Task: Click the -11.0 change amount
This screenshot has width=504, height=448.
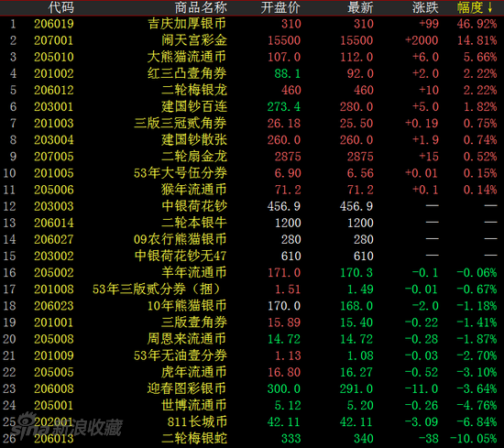Action: coord(422,388)
